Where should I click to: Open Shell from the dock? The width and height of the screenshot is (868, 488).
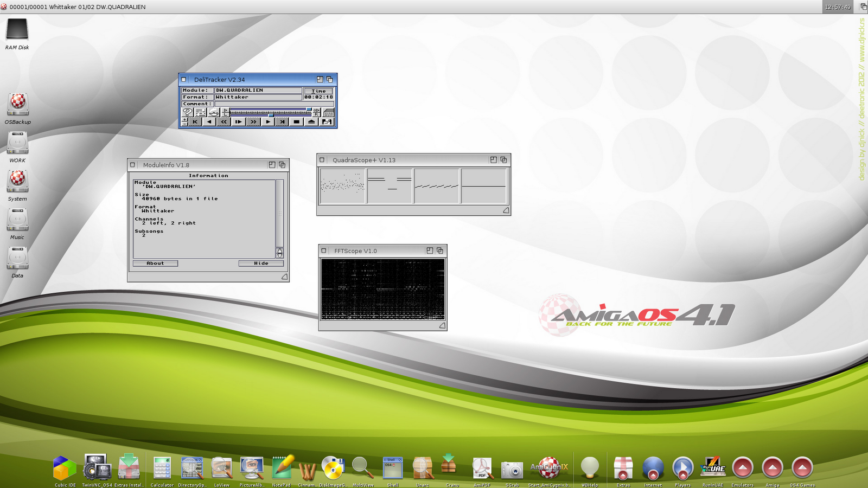tap(393, 467)
